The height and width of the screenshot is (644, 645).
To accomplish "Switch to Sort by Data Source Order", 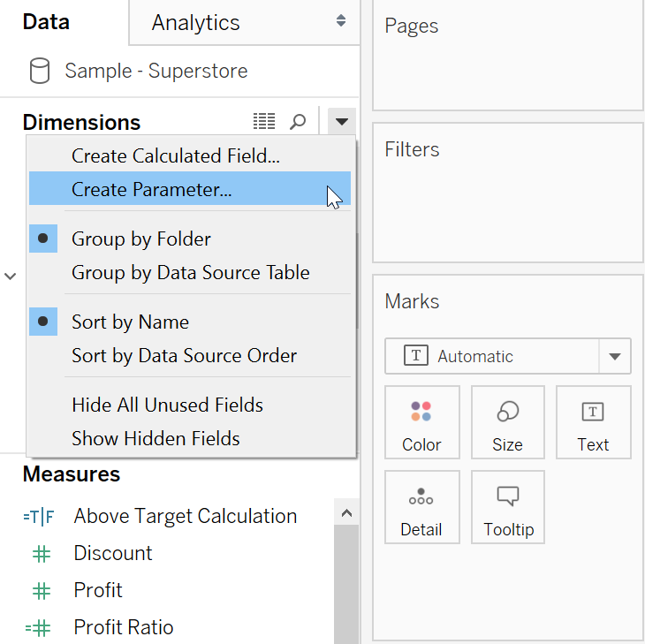I will coord(184,356).
